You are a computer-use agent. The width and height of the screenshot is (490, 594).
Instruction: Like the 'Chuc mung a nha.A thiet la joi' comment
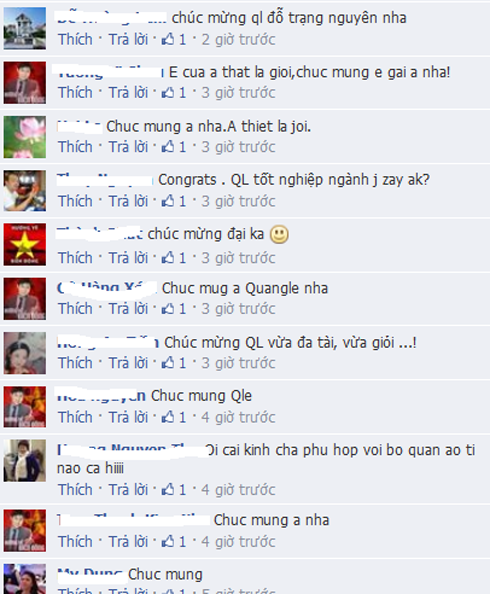point(75,147)
